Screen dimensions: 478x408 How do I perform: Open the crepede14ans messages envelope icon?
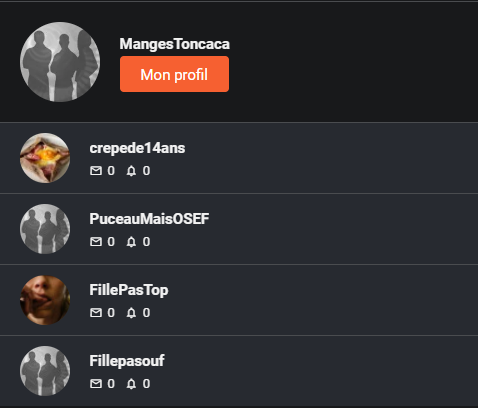click(96, 171)
